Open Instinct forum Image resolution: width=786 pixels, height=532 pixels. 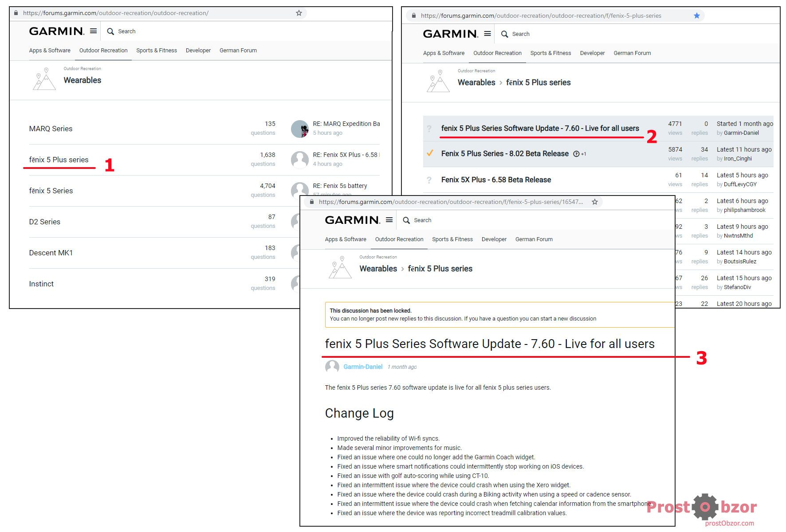coord(41,284)
